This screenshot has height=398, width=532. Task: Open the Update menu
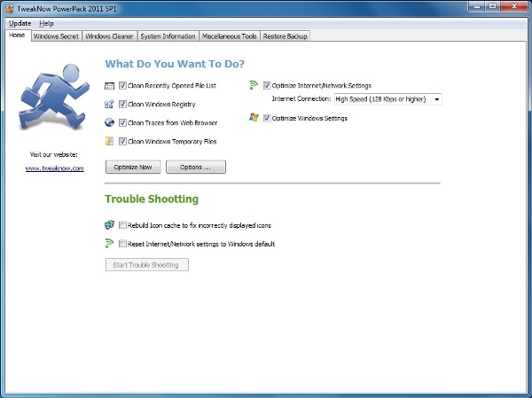20,23
